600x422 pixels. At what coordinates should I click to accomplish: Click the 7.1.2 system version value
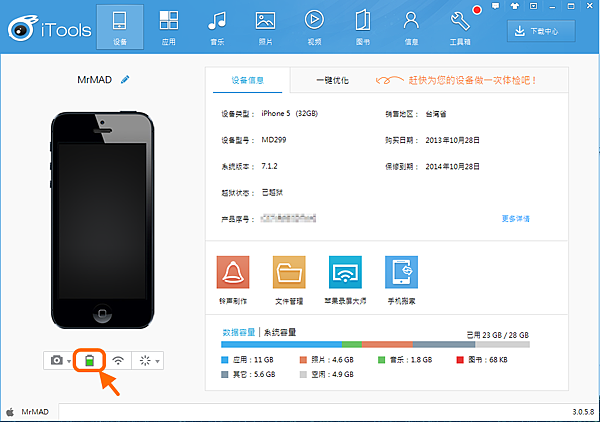point(269,166)
